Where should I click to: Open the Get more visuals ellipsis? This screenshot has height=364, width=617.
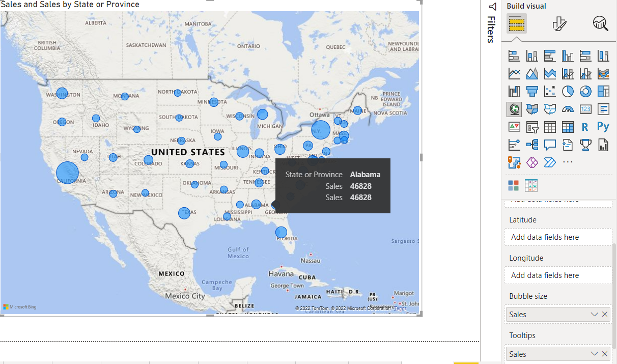(x=568, y=162)
